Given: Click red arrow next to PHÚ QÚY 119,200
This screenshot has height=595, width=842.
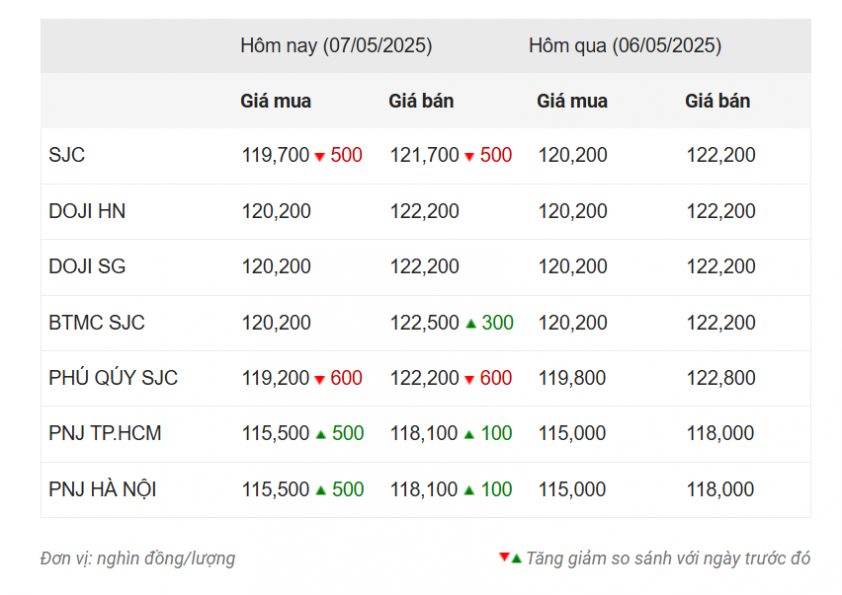Looking at the screenshot, I should [320, 380].
